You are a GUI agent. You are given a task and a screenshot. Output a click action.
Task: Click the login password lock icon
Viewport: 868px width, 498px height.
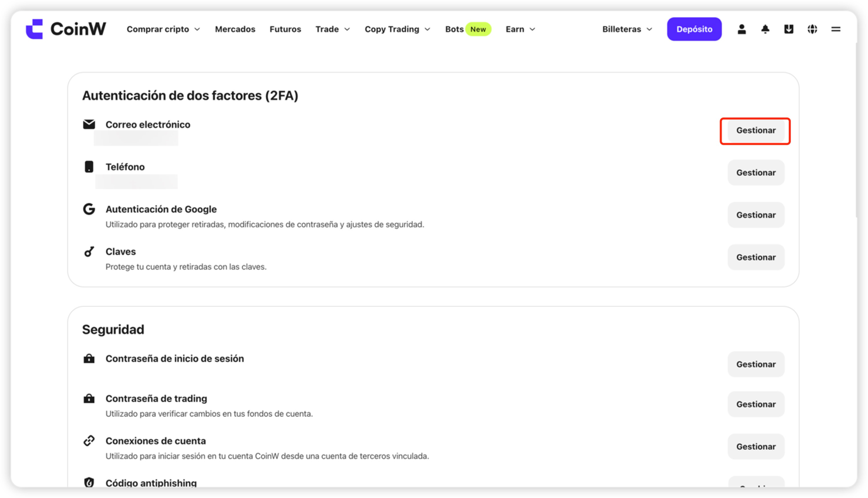pos(89,358)
